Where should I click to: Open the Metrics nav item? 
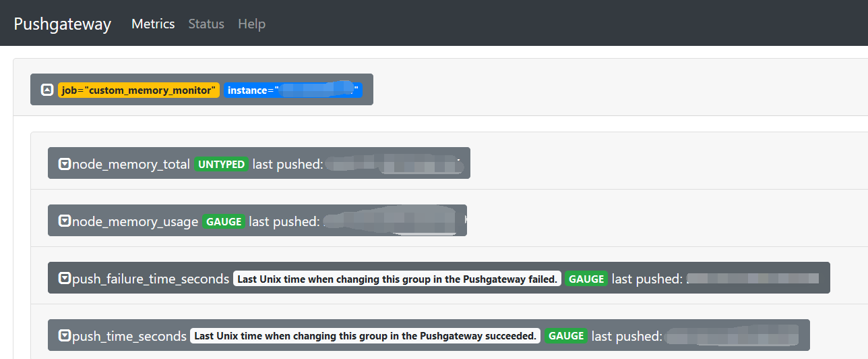(153, 24)
